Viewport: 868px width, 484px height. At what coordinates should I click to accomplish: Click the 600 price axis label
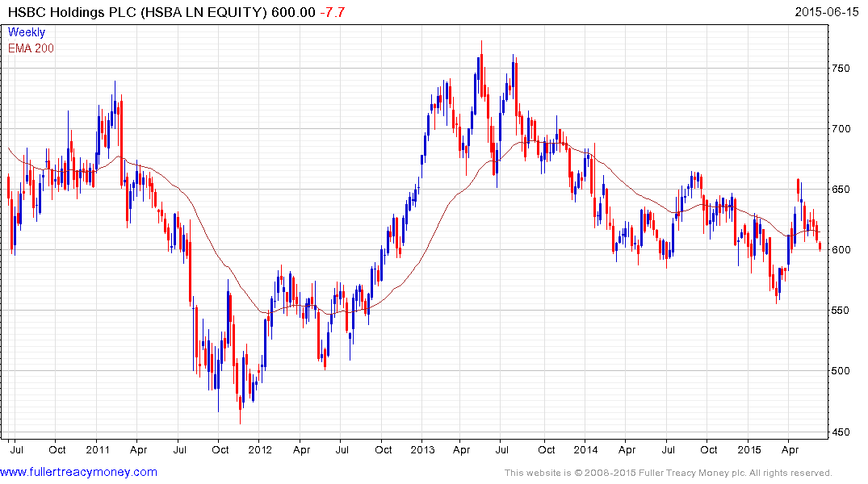841,249
